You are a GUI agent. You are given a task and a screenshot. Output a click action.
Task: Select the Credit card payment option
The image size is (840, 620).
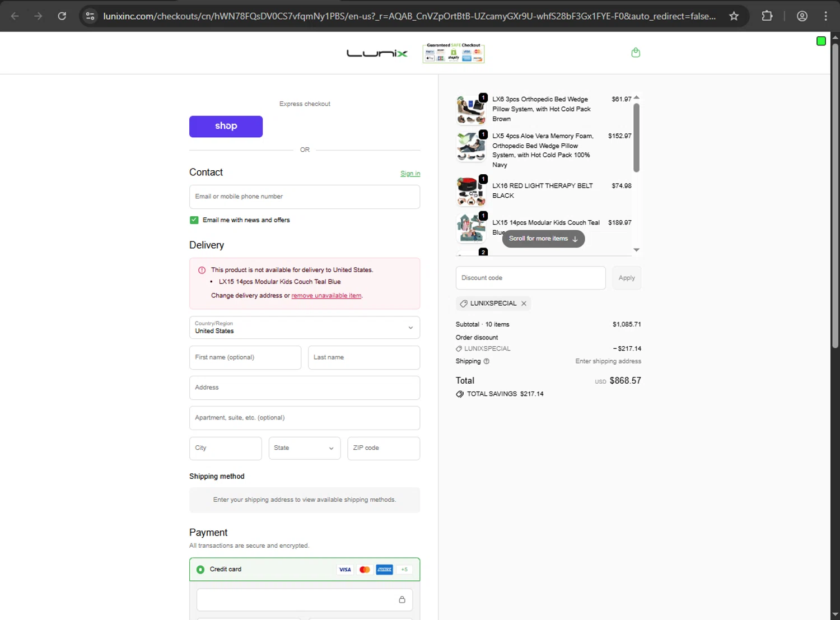(200, 570)
